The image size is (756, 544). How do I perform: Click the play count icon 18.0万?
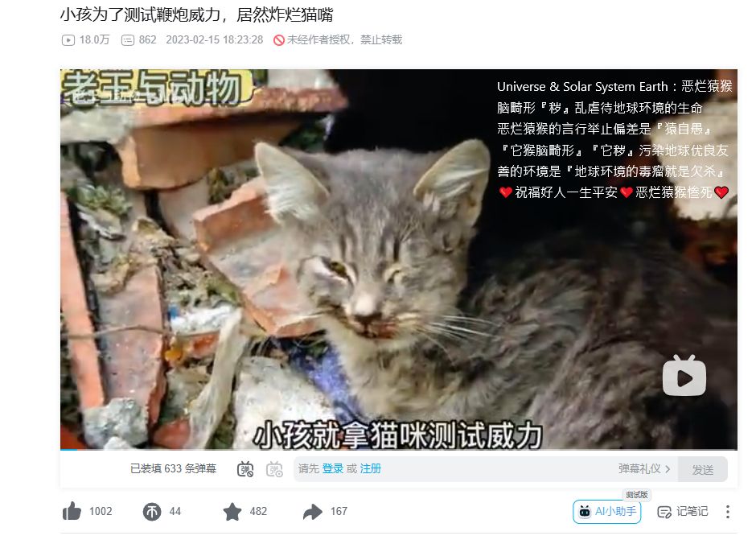pos(68,40)
